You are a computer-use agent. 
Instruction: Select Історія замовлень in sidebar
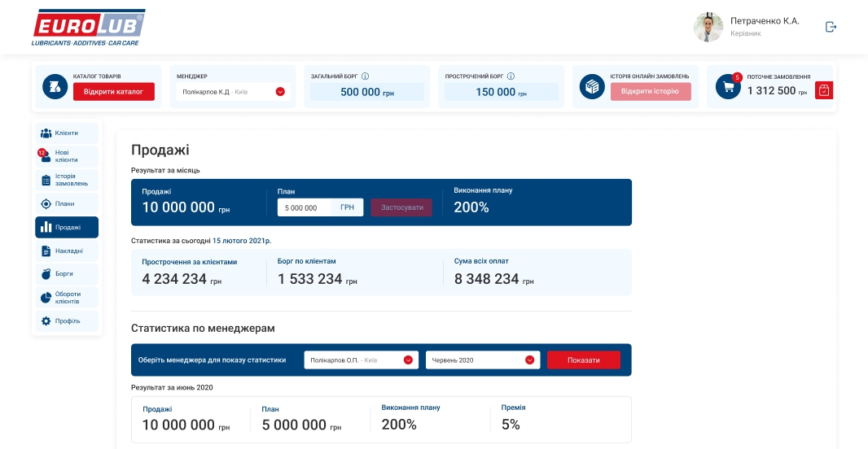[67, 180]
